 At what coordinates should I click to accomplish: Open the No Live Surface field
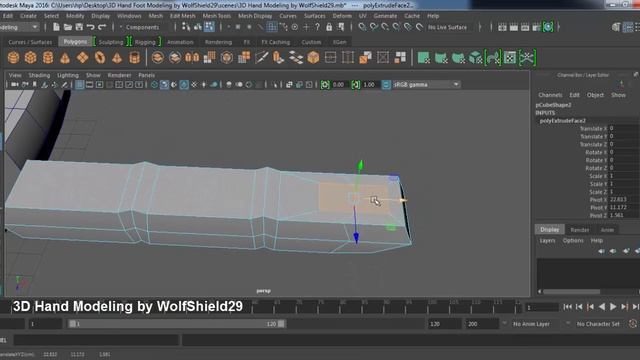point(447,27)
